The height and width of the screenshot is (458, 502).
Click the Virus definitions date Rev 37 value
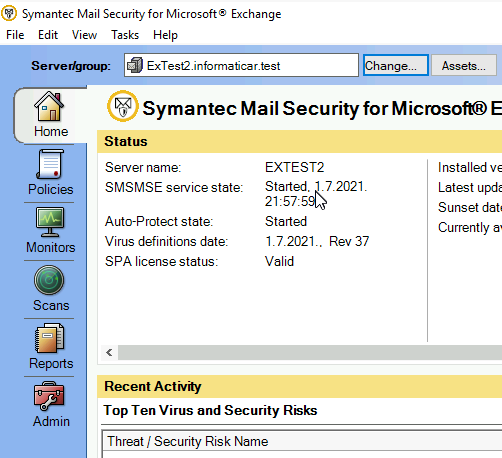pyautogui.click(x=317, y=241)
